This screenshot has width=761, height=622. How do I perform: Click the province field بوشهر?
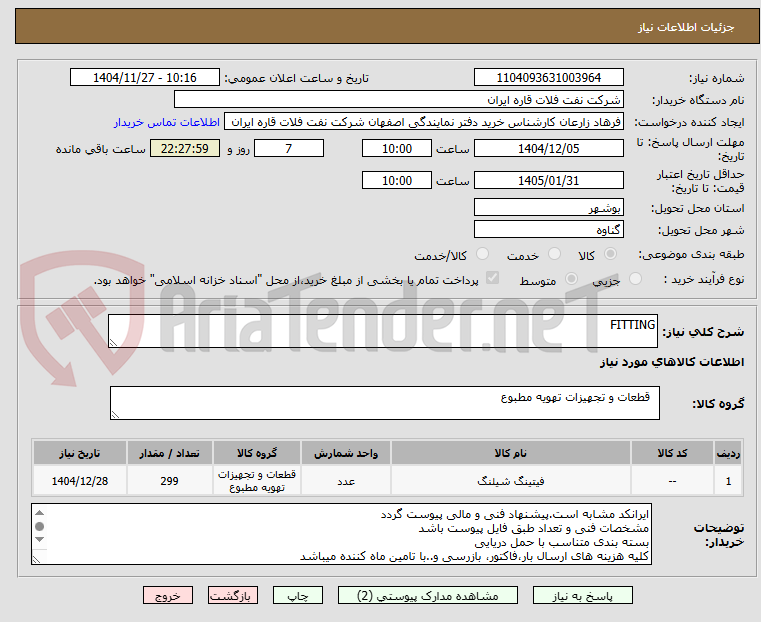coord(548,208)
